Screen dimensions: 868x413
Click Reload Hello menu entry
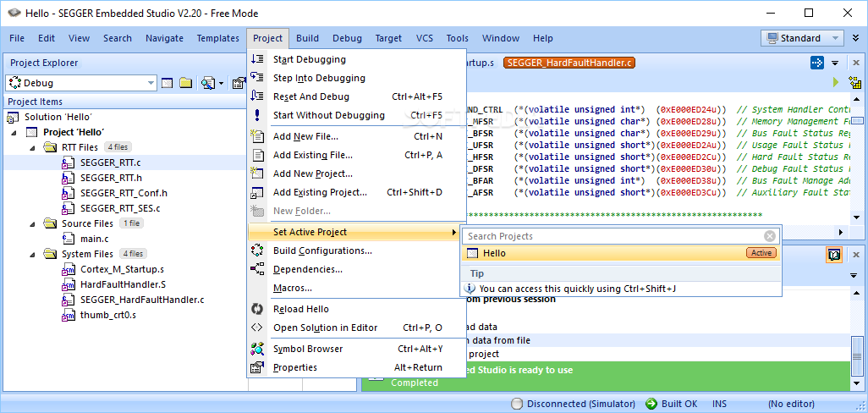point(356,309)
